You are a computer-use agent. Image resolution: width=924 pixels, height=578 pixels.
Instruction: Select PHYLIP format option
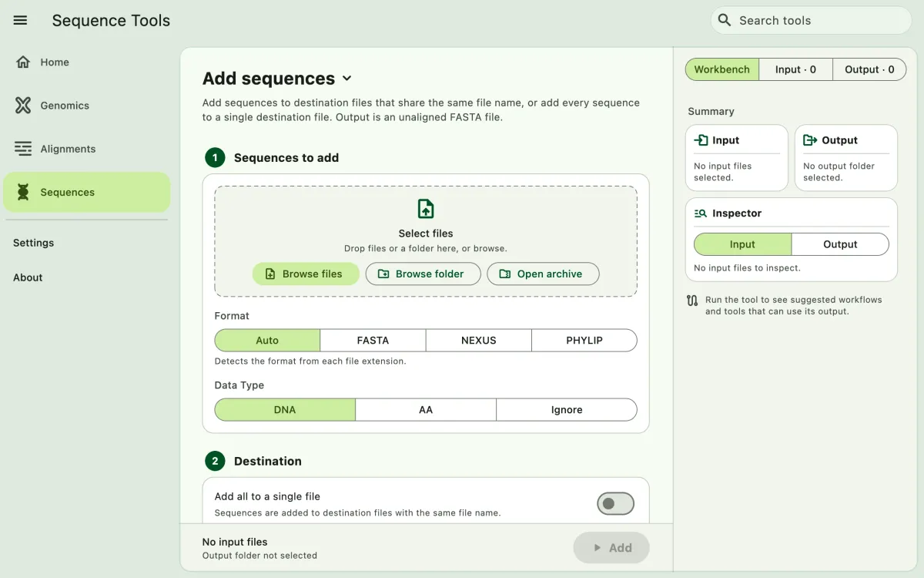click(584, 340)
